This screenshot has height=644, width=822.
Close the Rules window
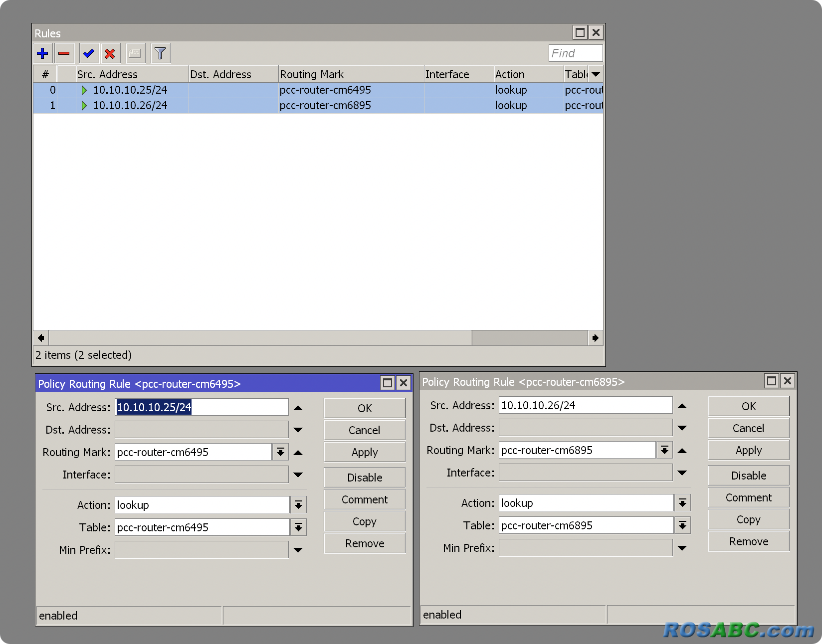(x=596, y=33)
